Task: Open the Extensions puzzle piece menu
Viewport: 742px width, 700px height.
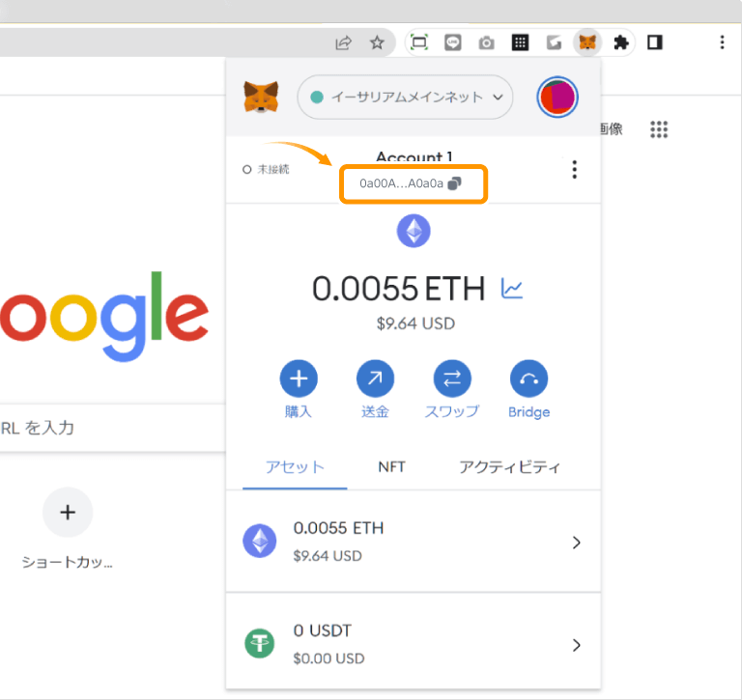Action: coord(621,43)
